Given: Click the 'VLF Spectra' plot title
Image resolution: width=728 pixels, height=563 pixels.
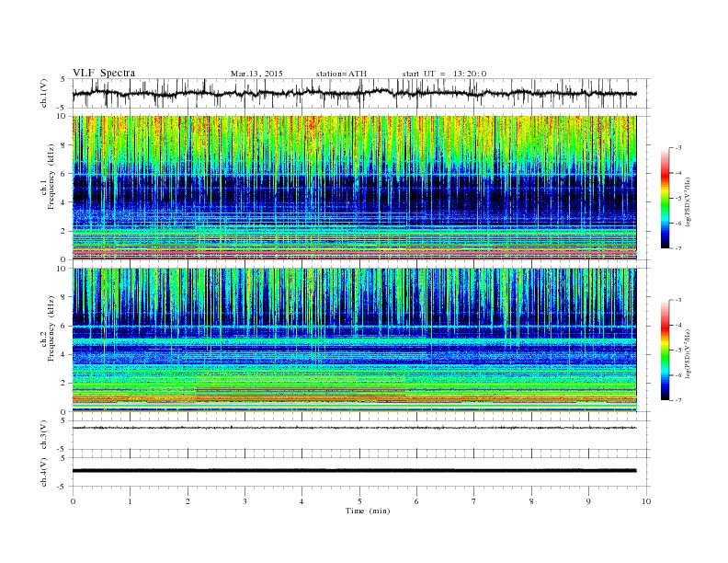Looking at the screenshot, I should pyautogui.click(x=104, y=73).
